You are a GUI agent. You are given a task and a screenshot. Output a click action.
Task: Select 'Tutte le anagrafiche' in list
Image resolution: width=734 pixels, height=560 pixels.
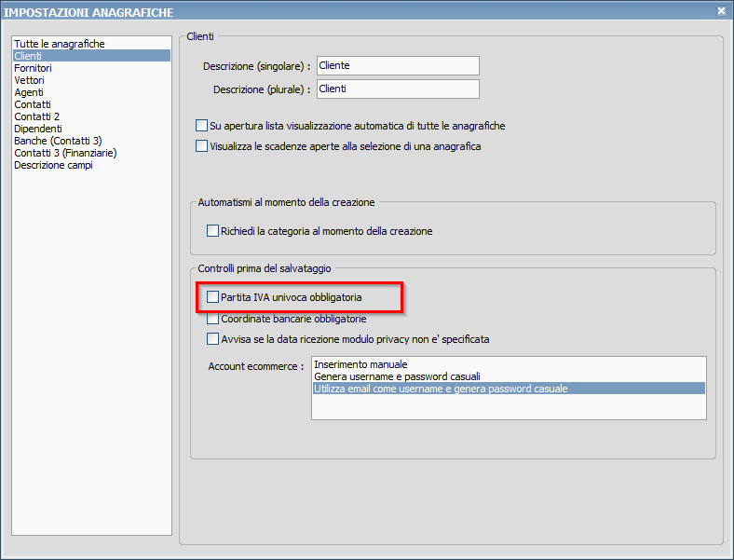(60, 44)
